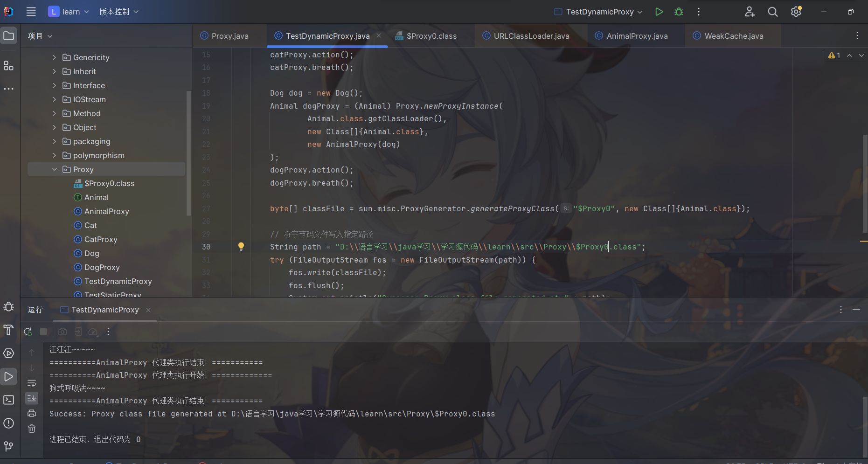Expand the Method folder
Screen dimensions: 868x464
pos(55,113)
